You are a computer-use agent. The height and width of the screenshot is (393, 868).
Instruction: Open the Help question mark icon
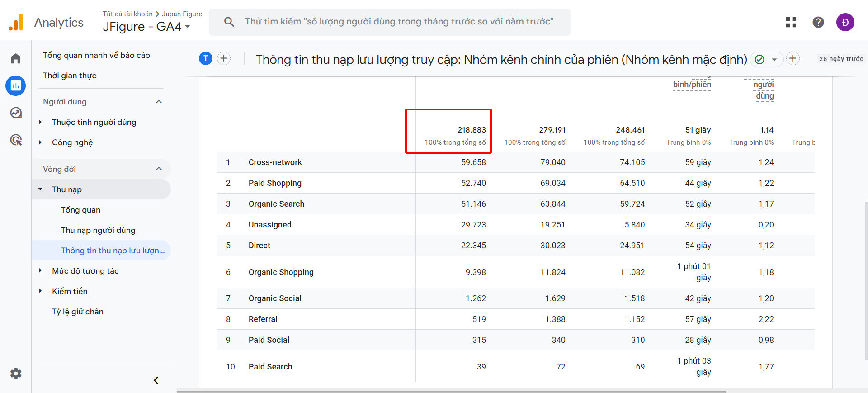pyautogui.click(x=818, y=22)
